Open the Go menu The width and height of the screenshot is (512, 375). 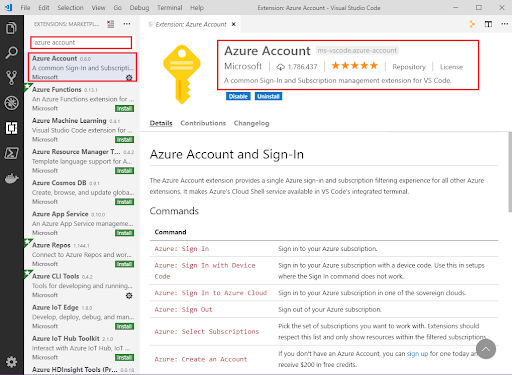pyautogui.click(x=118, y=7)
